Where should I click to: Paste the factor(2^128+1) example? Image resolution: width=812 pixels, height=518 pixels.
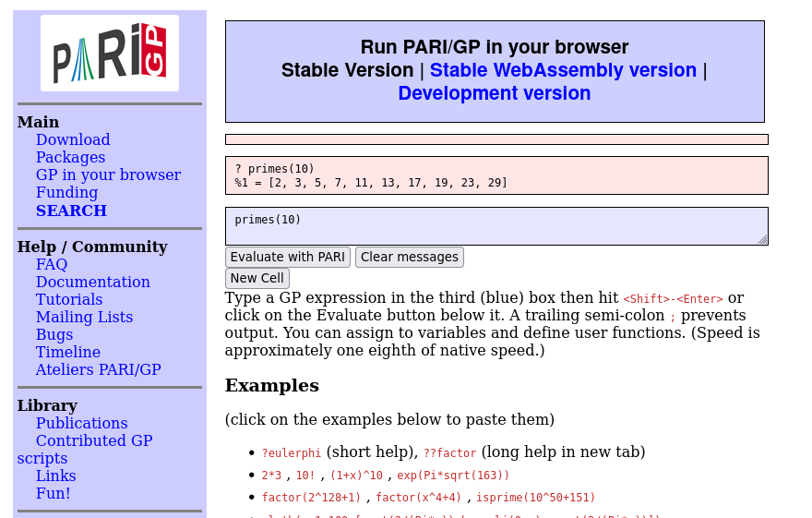(x=311, y=498)
